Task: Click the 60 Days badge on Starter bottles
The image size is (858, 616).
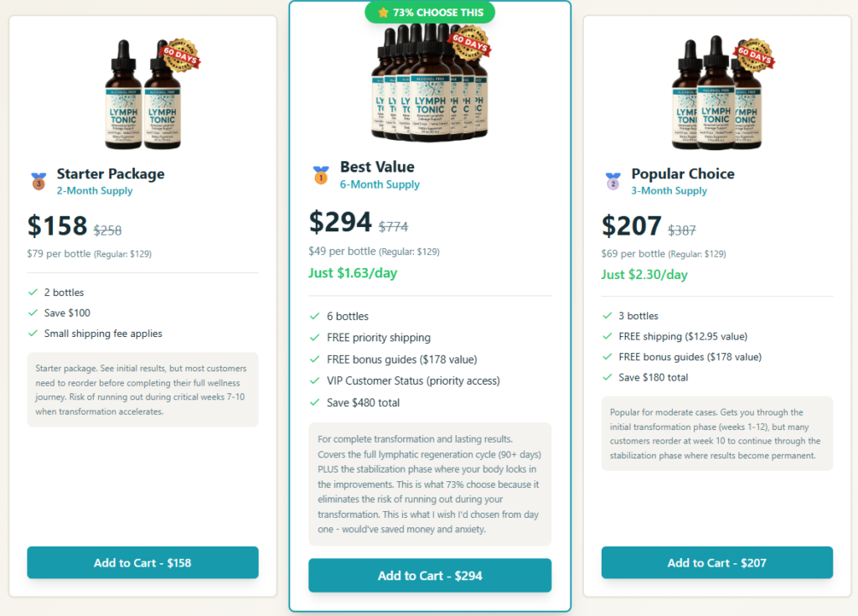Action: pos(181,55)
